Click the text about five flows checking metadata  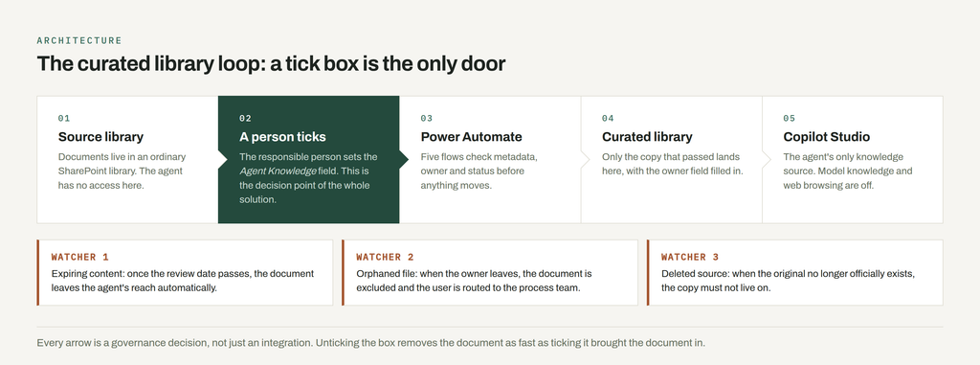point(479,171)
